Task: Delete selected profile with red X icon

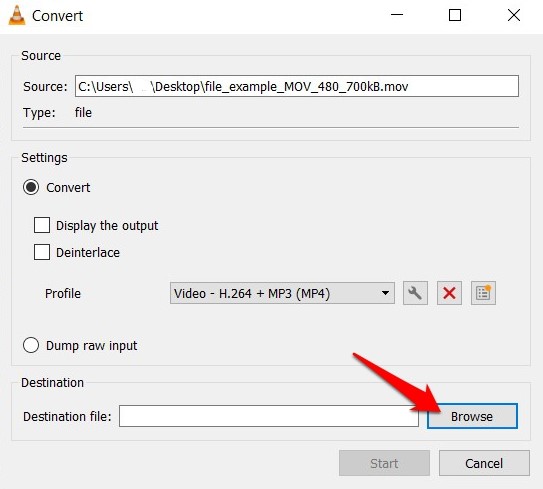Action: click(x=449, y=293)
